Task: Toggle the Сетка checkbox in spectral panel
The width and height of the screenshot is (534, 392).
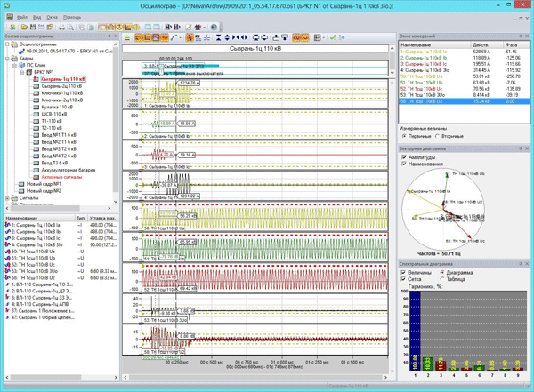Action: click(403, 279)
